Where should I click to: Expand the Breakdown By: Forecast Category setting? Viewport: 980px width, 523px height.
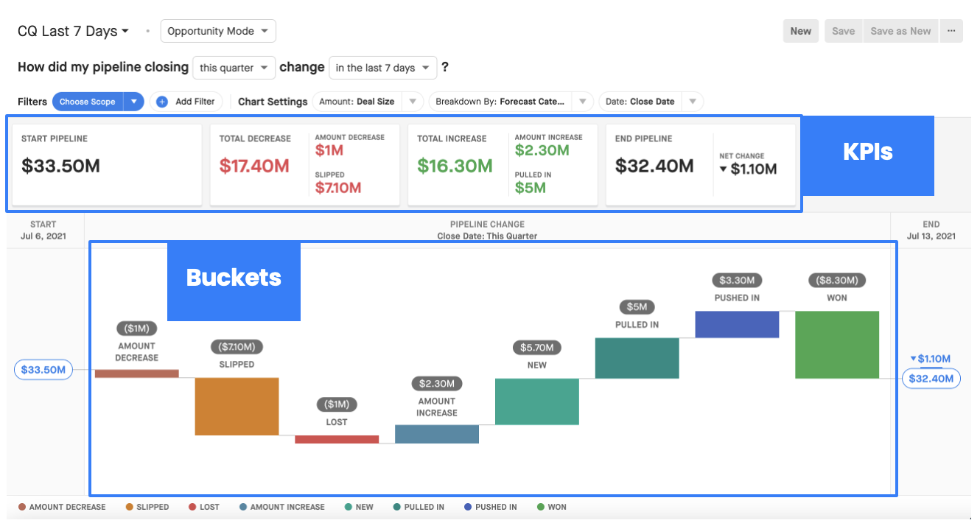[x=511, y=102]
